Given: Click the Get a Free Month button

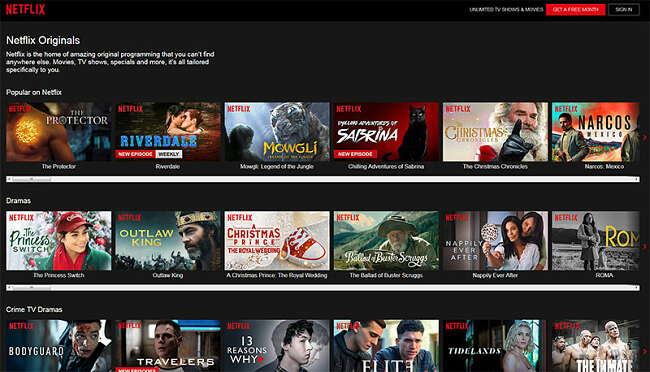Looking at the screenshot, I should pos(575,10).
